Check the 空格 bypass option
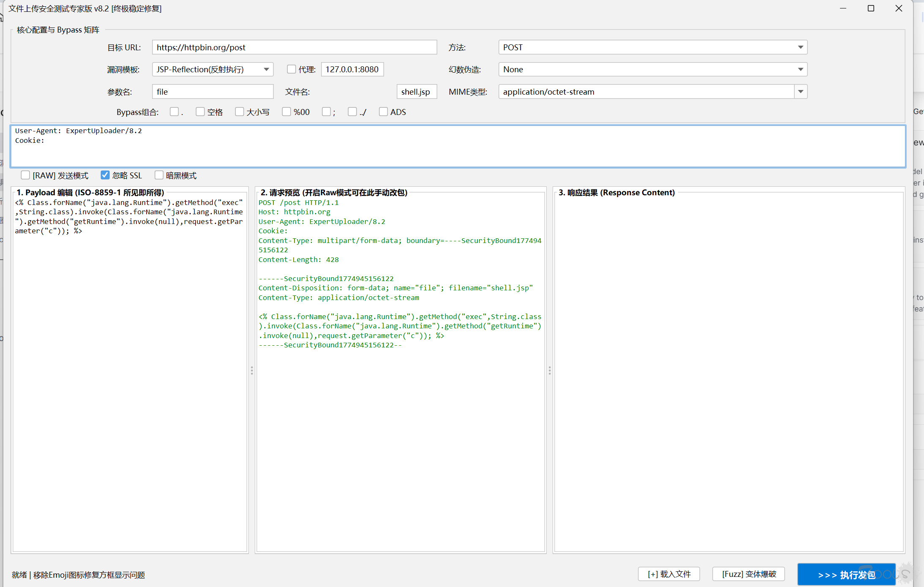Screen dimensions: 924x587 point(200,112)
